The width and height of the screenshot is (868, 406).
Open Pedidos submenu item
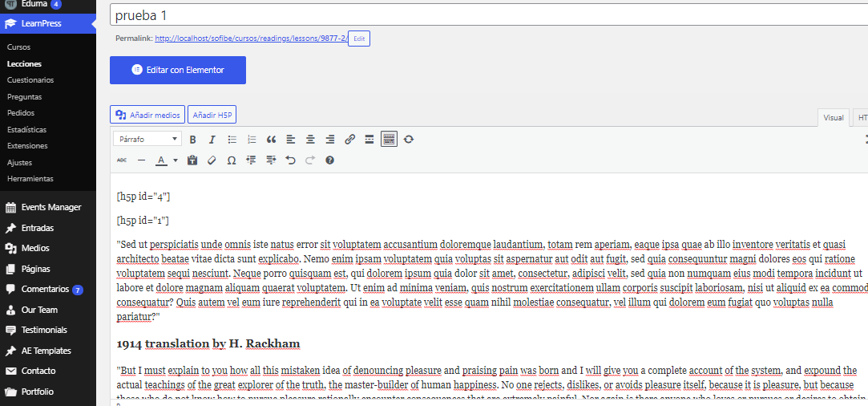point(21,112)
